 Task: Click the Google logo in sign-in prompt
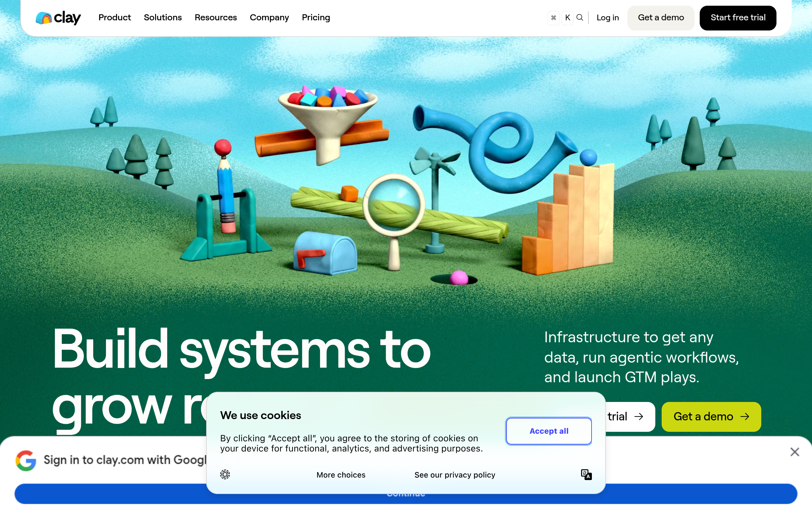coord(26,460)
